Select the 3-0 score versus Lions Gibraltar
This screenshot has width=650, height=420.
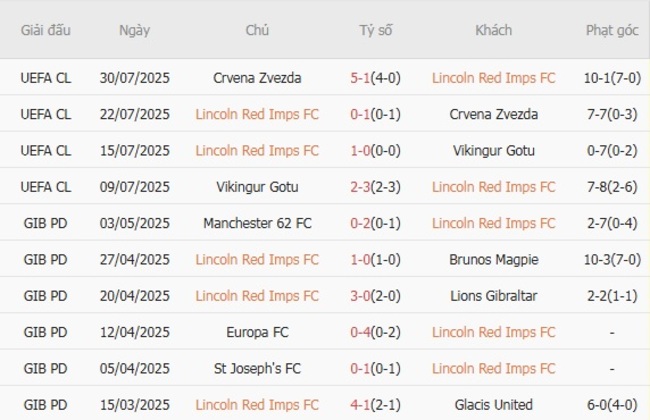(x=362, y=296)
